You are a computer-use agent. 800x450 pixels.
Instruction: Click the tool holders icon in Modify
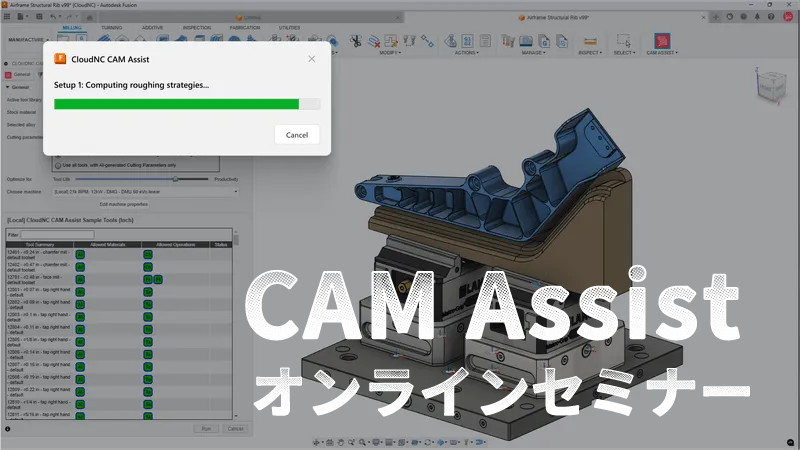(x=409, y=41)
